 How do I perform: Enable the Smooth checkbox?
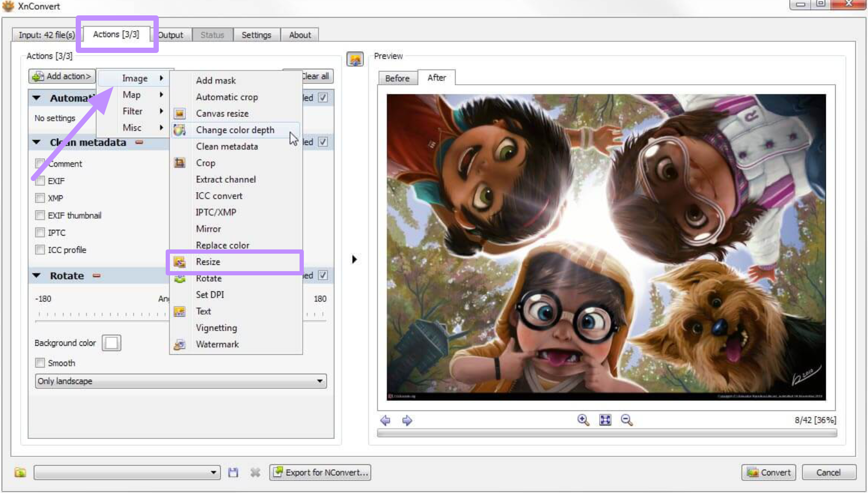pos(40,363)
